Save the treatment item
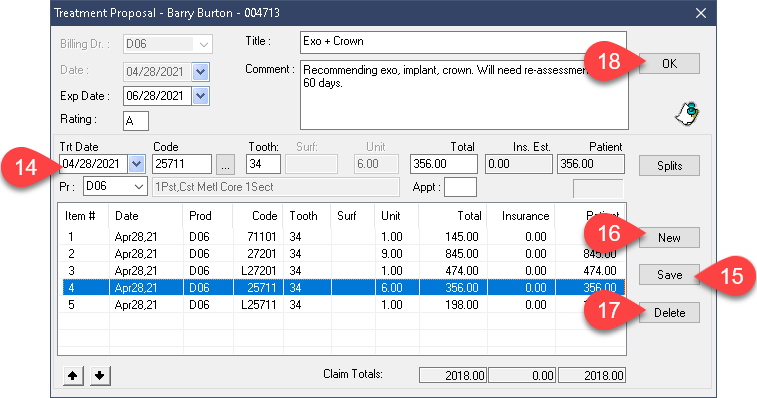The height and width of the screenshot is (398, 757). pyautogui.click(x=669, y=275)
